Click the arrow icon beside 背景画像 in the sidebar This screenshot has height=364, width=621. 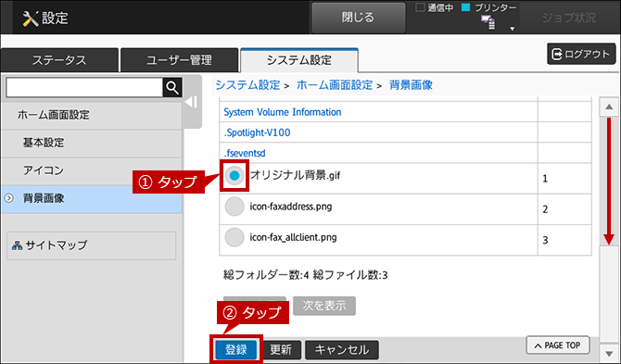pyautogui.click(x=8, y=198)
